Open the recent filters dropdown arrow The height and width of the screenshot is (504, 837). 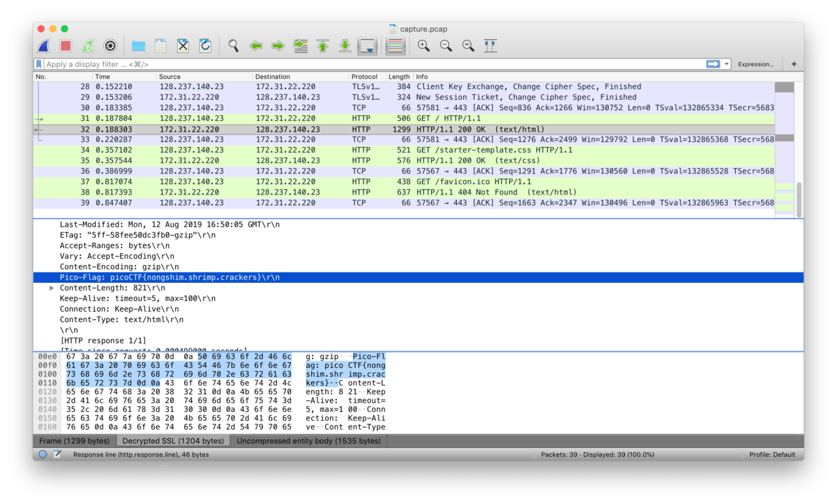click(x=726, y=64)
